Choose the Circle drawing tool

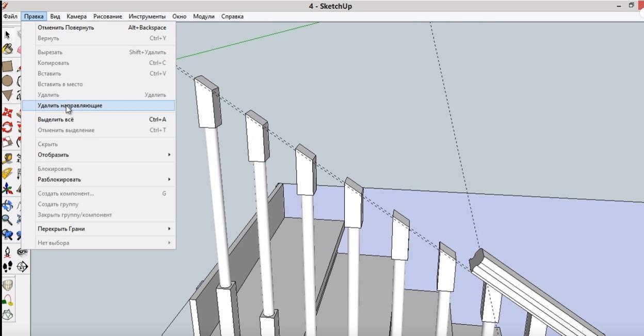tap(7, 81)
